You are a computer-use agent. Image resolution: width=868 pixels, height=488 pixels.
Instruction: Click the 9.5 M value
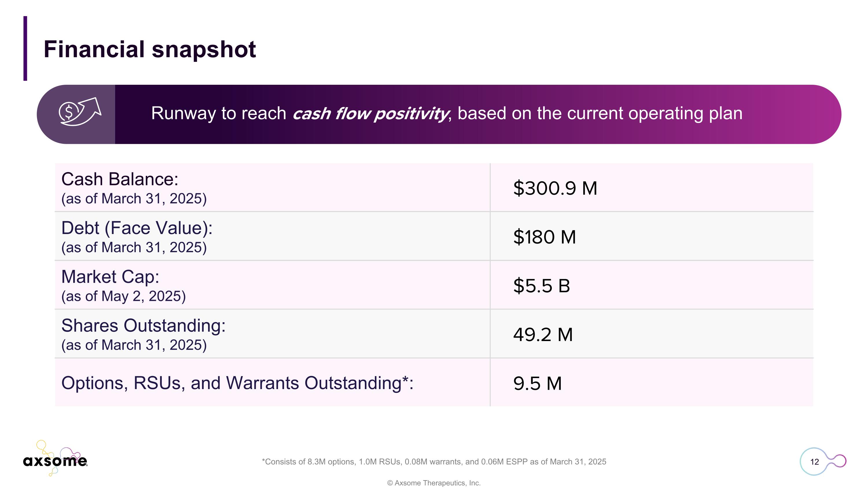point(537,383)
